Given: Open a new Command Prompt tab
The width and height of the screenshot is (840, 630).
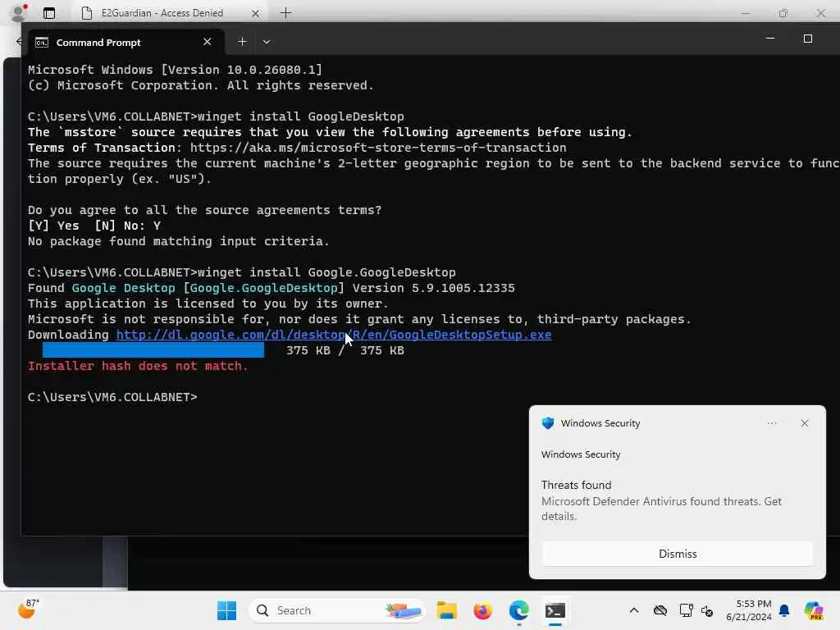Looking at the screenshot, I should coord(242,42).
